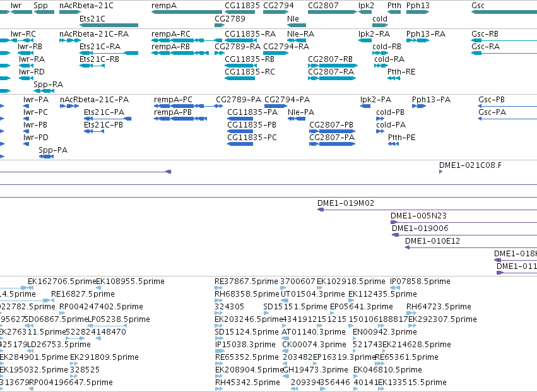Click the rempA gene label

coord(164,6)
